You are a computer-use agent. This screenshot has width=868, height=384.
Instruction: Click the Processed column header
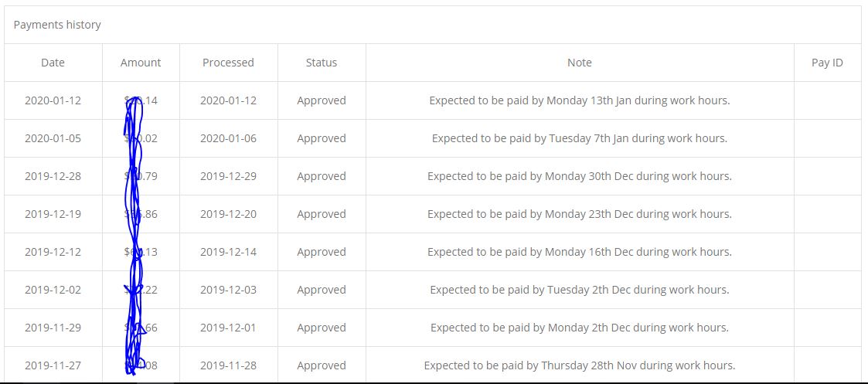(228, 63)
